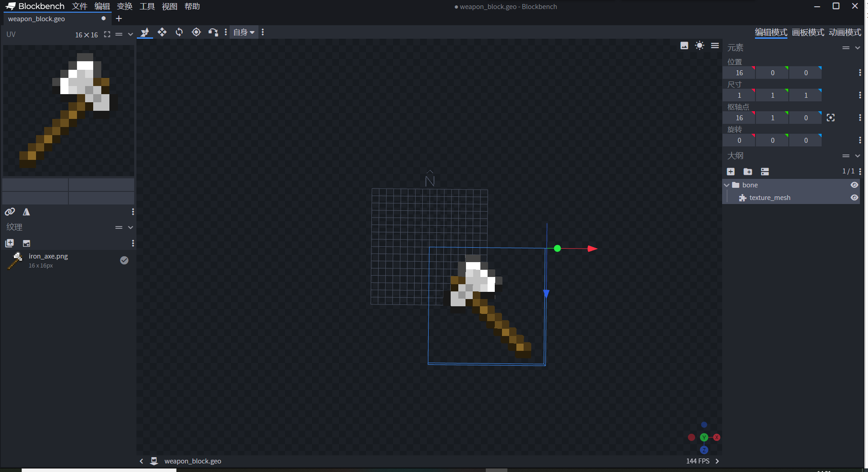
Task: Open more options for 枢轴点 row
Action: point(860,118)
